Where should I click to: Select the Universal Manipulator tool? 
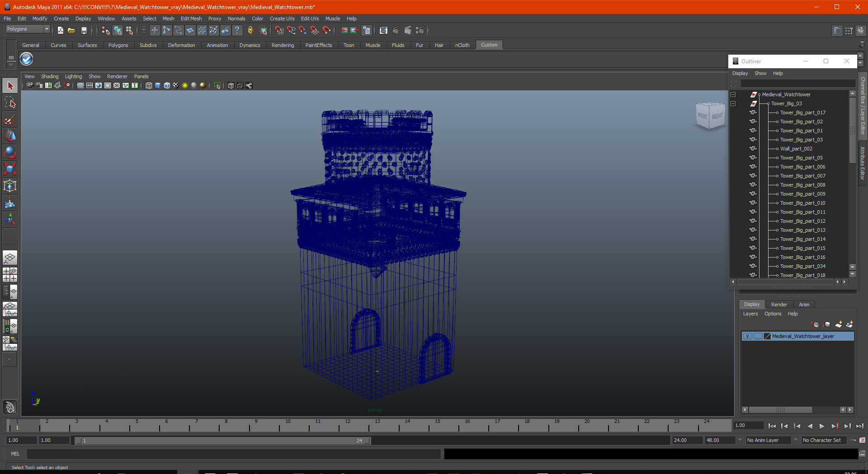(x=10, y=186)
